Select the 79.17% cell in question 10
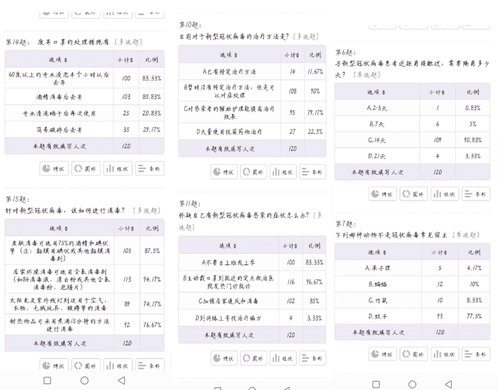Image resolution: width=500 pixels, height=390 pixels. pos(315,112)
